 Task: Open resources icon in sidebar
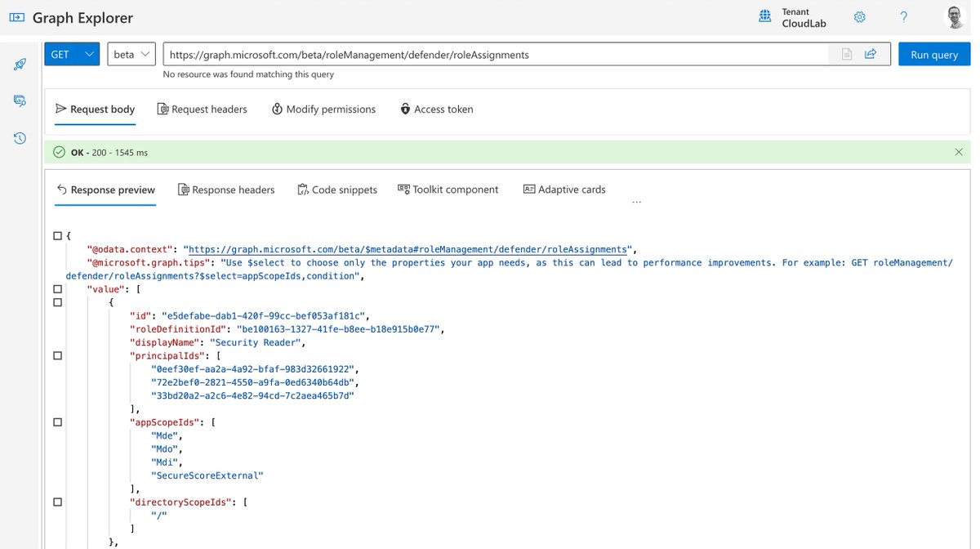click(x=20, y=101)
